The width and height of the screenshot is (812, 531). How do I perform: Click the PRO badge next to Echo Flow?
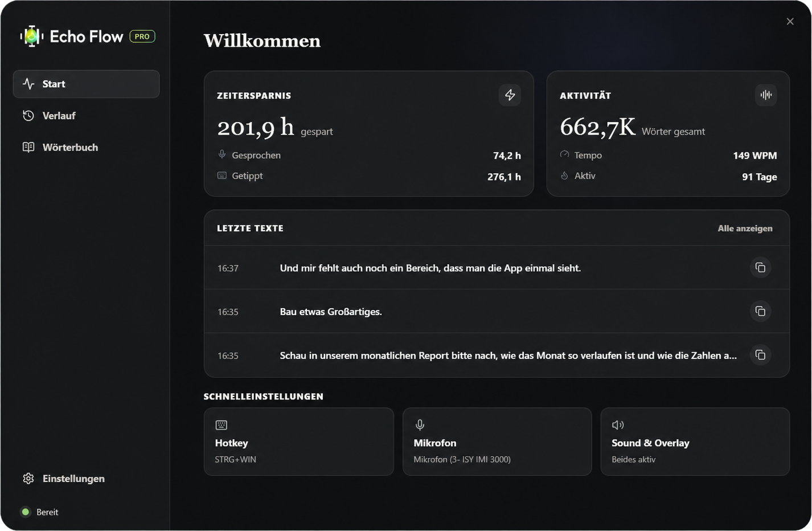[x=142, y=36]
